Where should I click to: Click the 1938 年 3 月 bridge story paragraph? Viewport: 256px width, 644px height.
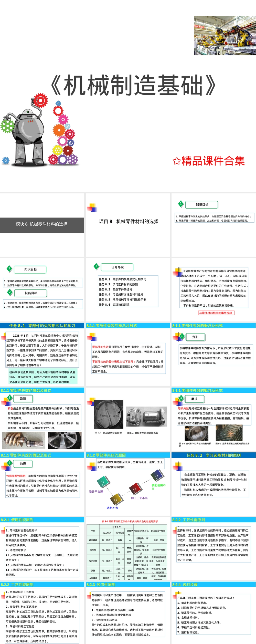click(x=42, y=350)
